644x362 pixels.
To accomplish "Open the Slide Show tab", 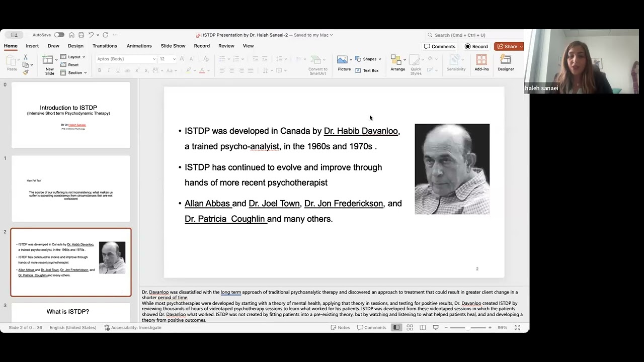I will [173, 46].
